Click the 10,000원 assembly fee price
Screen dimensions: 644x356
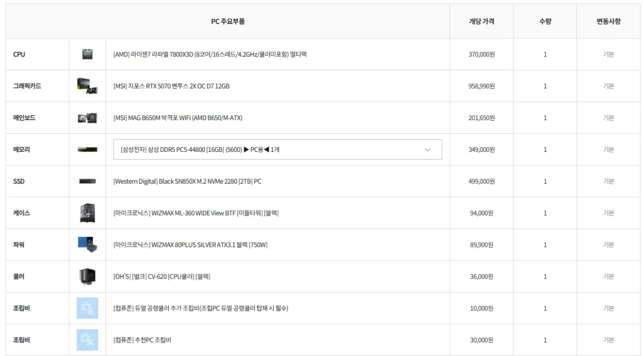481,308
